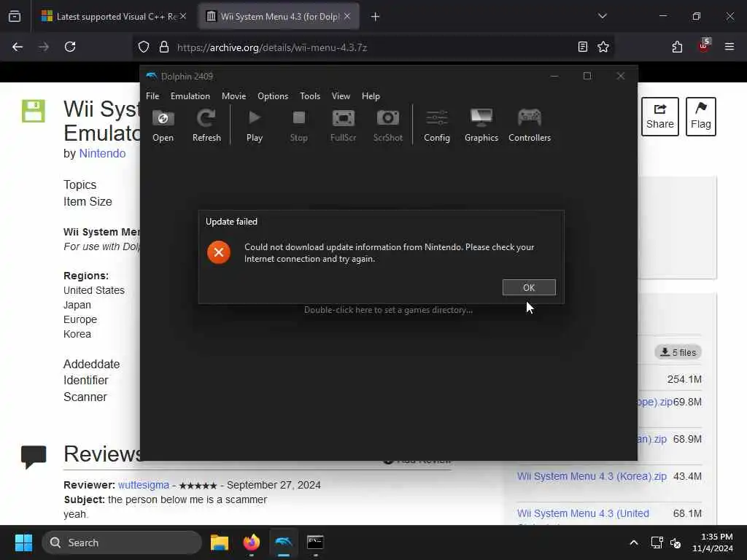Toggle Firefox reader view

tap(583, 47)
